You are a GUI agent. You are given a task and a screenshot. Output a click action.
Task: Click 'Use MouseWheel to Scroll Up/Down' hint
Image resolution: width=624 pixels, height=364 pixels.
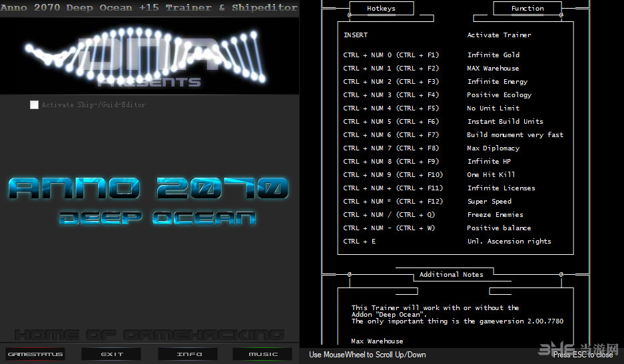coord(368,355)
